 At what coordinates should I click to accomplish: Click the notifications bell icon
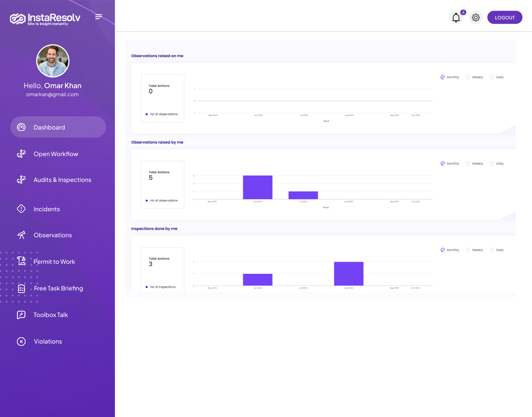tap(456, 18)
